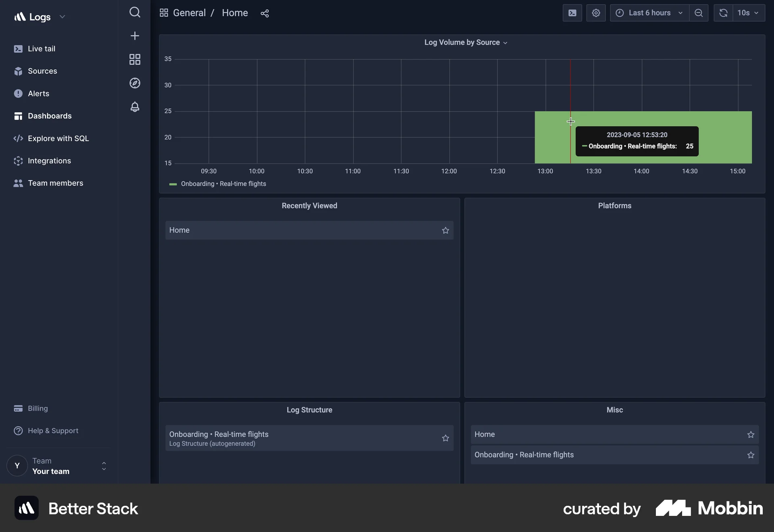Click the Platforms panel title
This screenshot has height=532, width=774.
pos(614,206)
